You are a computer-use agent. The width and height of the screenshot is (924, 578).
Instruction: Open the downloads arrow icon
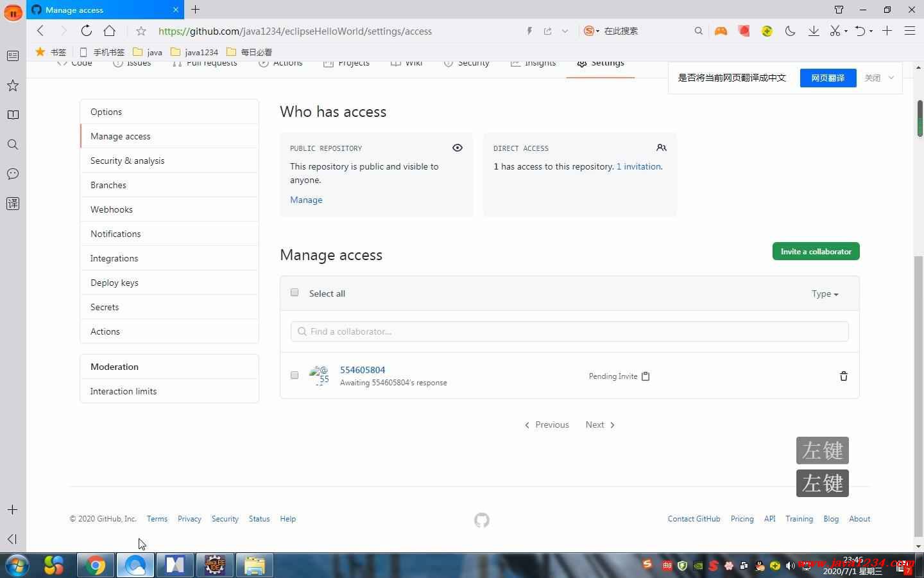point(814,31)
